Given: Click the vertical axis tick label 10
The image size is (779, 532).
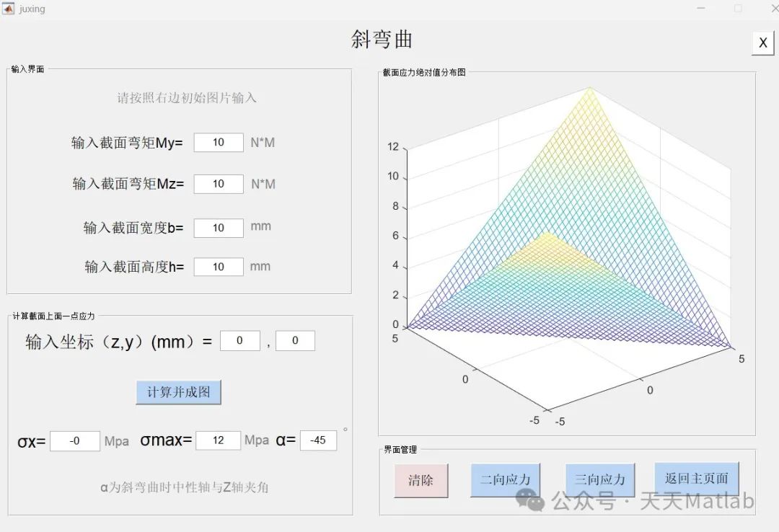Looking at the screenshot, I should tap(393, 177).
